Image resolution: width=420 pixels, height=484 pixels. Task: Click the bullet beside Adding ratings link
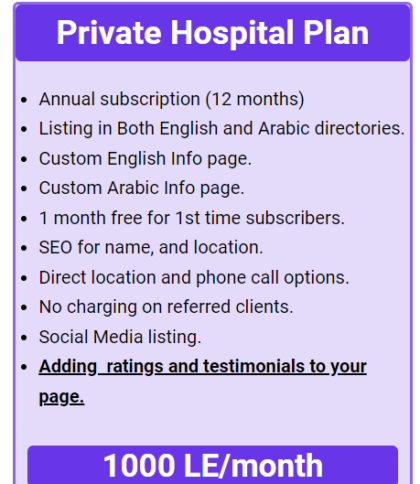point(24,367)
